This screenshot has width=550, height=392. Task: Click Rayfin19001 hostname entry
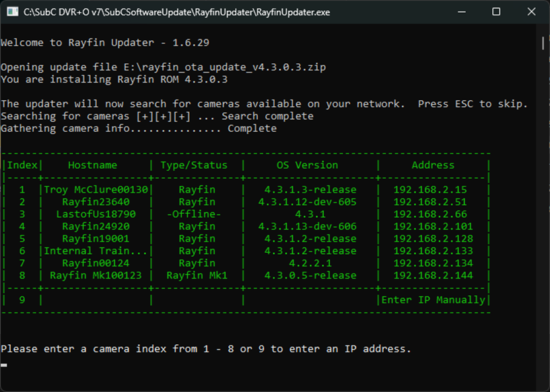pyautogui.click(x=96, y=239)
